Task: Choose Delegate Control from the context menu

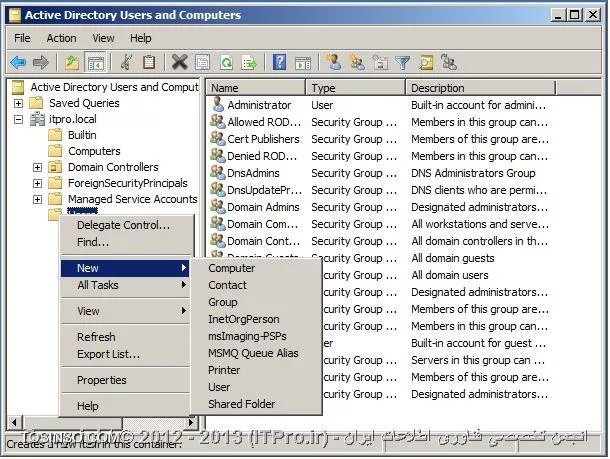Action: pyautogui.click(x=125, y=225)
